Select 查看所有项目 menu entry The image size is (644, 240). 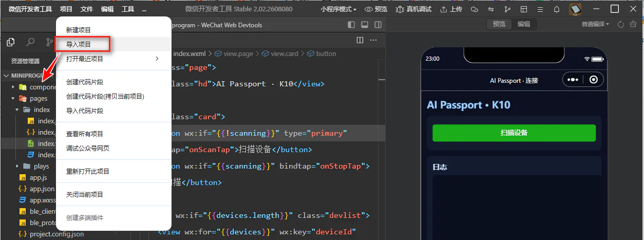pos(113,134)
